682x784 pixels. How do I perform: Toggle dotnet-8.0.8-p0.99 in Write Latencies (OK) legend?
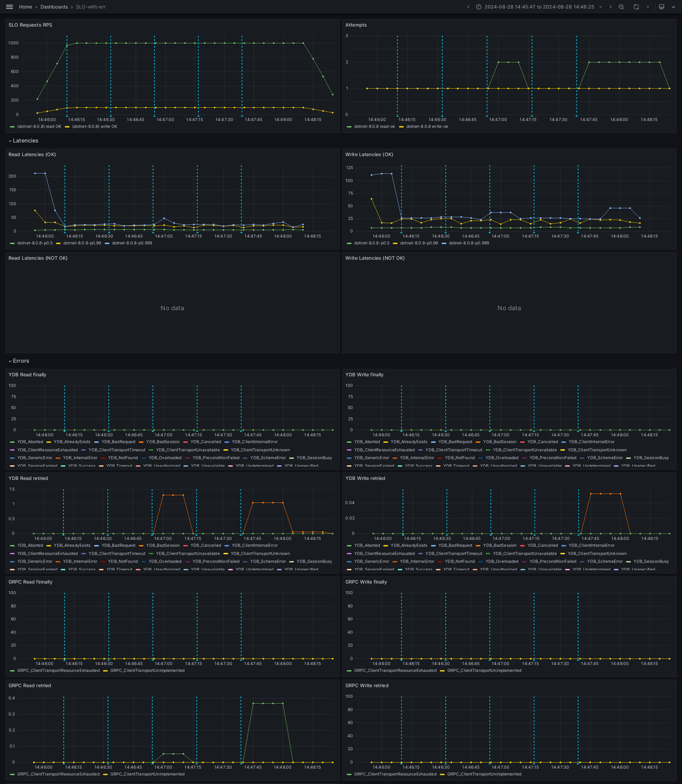tap(419, 243)
